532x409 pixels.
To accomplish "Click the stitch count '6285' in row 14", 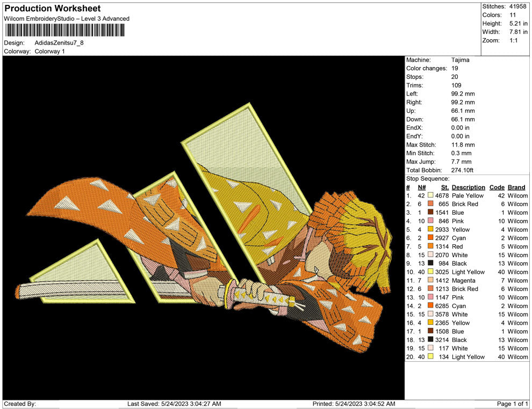I will click(x=442, y=305).
